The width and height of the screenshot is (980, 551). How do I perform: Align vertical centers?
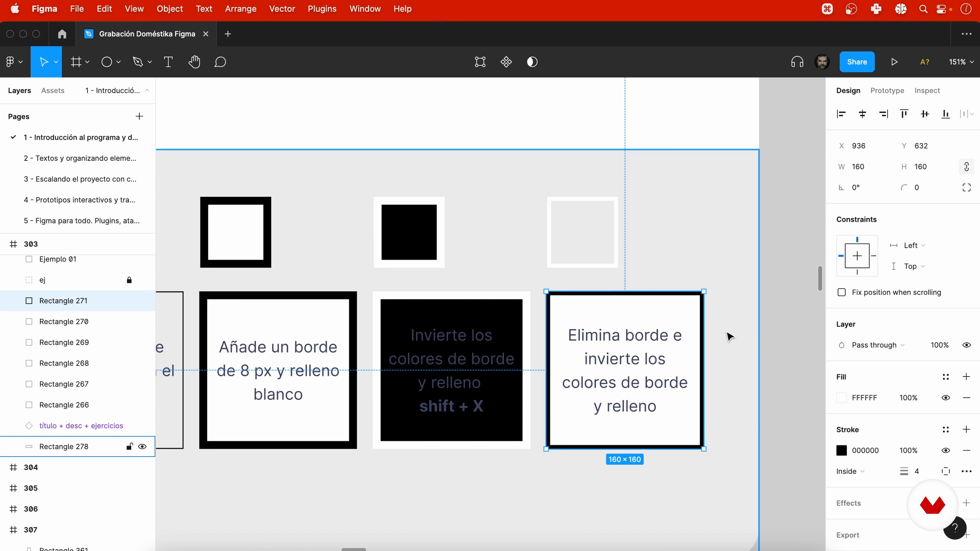[925, 114]
